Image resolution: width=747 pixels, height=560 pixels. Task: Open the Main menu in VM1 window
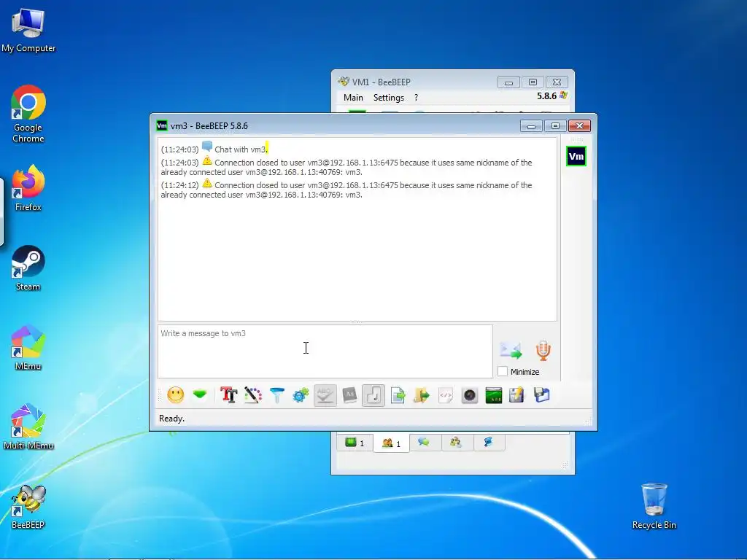354,98
